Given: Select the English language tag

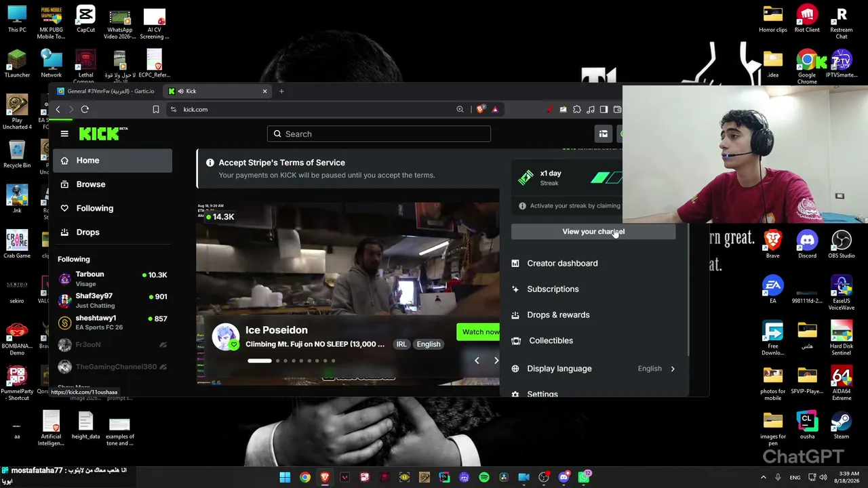Looking at the screenshot, I should [429, 344].
